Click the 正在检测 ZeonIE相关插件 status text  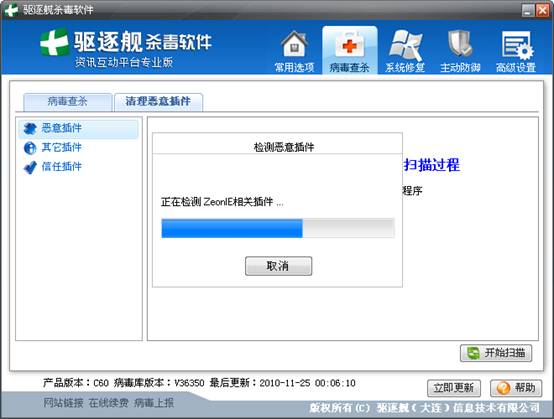click(222, 202)
